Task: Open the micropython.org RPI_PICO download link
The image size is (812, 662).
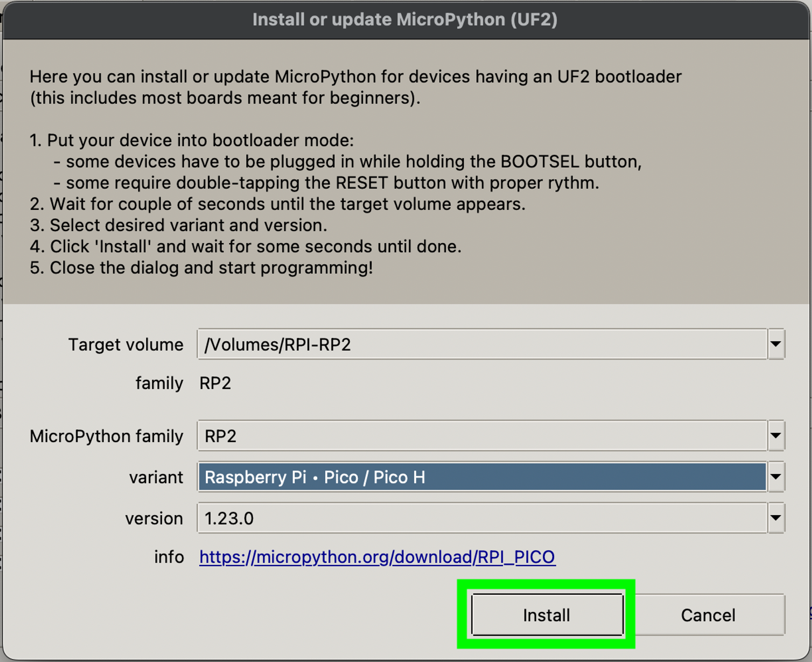Action: [x=377, y=557]
